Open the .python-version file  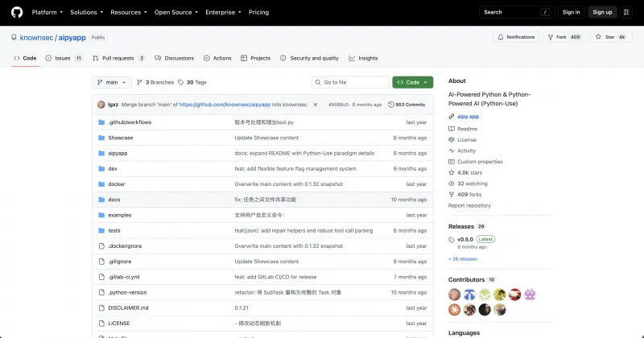pyautogui.click(x=127, y=292)
